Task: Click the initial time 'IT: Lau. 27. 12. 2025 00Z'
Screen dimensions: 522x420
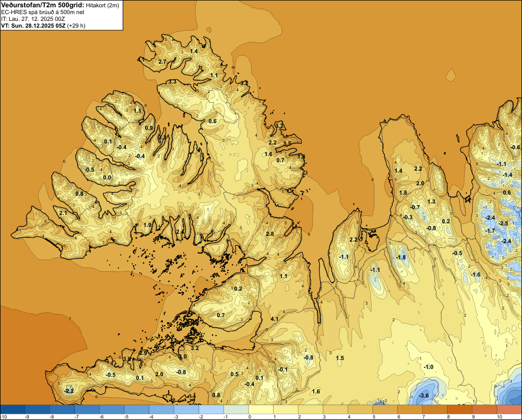Action: (33, 19)
